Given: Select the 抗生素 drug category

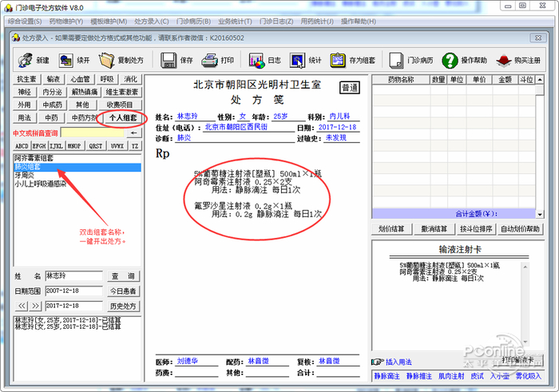Looking at the screenshot, I should (x=27, y=79).
